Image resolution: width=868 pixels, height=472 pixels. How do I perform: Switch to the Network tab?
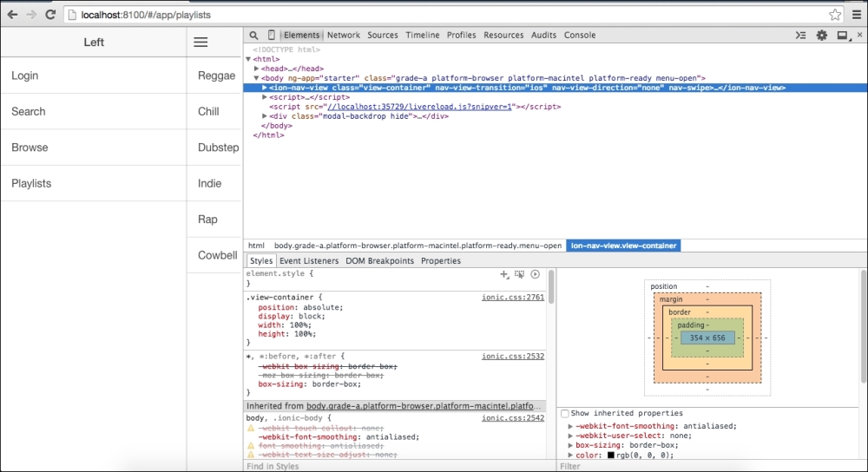(343, 35)
